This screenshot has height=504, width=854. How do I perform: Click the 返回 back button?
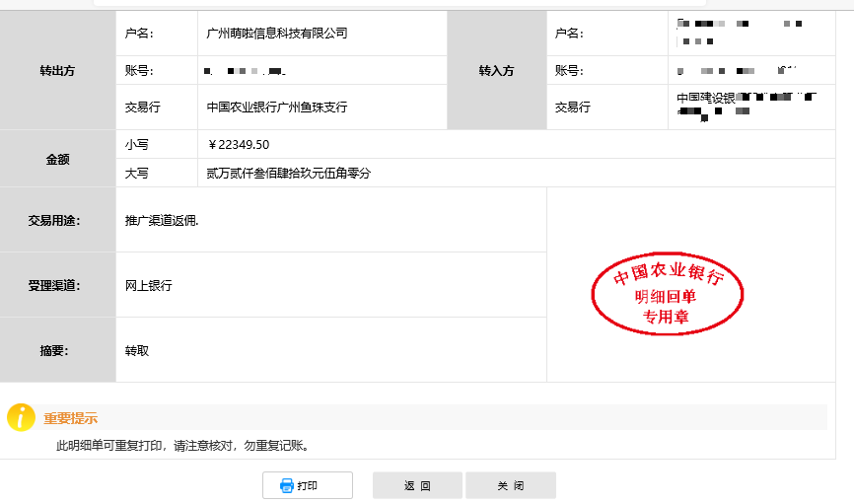(x=418, y=485)
